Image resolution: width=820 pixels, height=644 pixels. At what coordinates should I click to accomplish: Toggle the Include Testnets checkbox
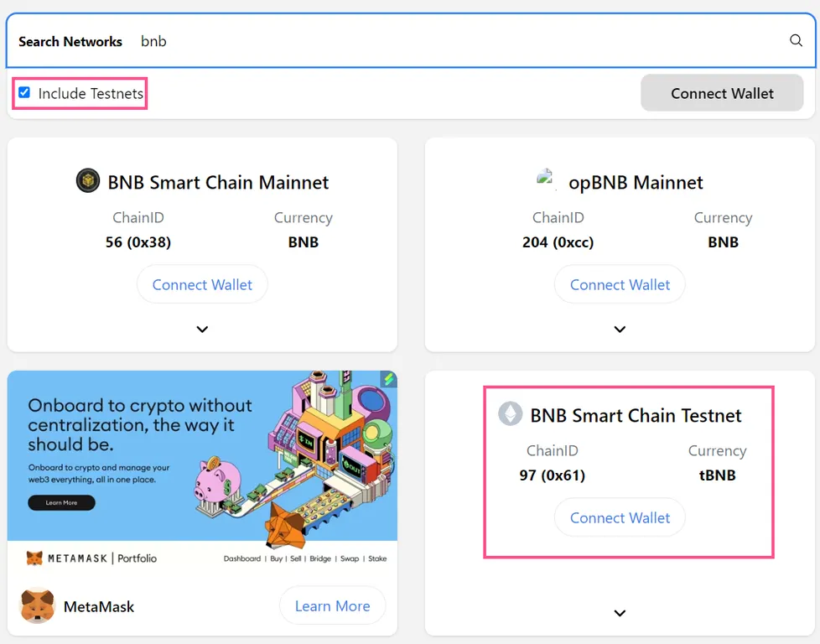tap(24, 92)
